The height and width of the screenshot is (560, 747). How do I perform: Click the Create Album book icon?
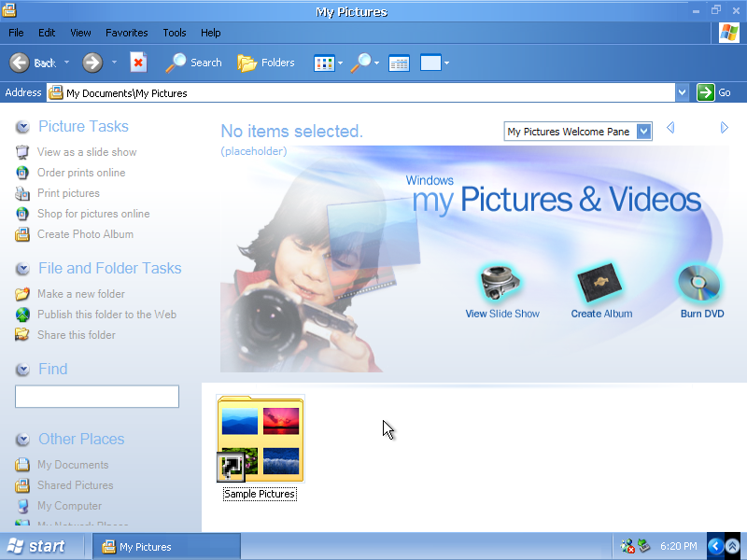[600, 282]
